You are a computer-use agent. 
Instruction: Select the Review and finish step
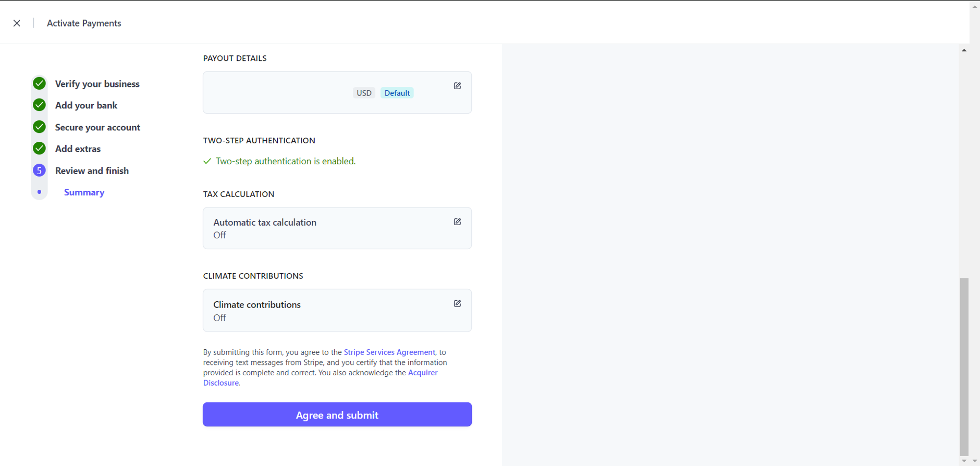[x=92, y=171]
